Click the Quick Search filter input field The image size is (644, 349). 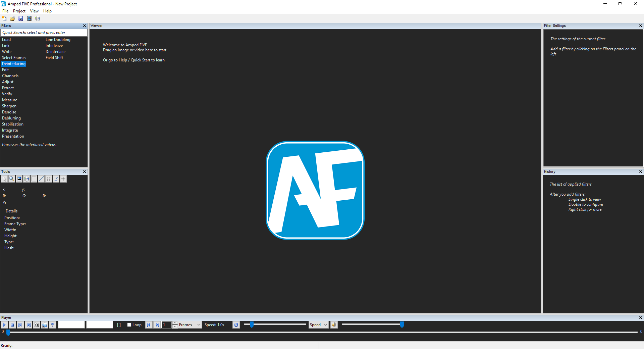[44, 33]
